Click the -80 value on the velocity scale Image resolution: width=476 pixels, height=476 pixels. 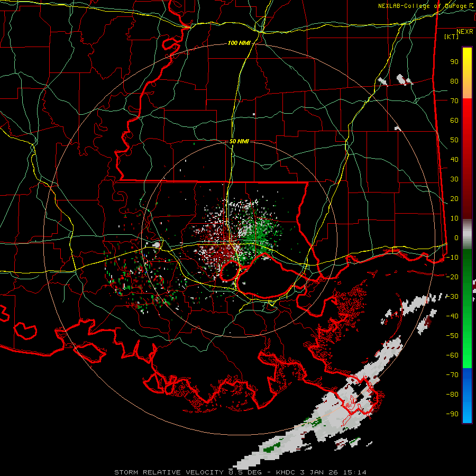(452, 395)
